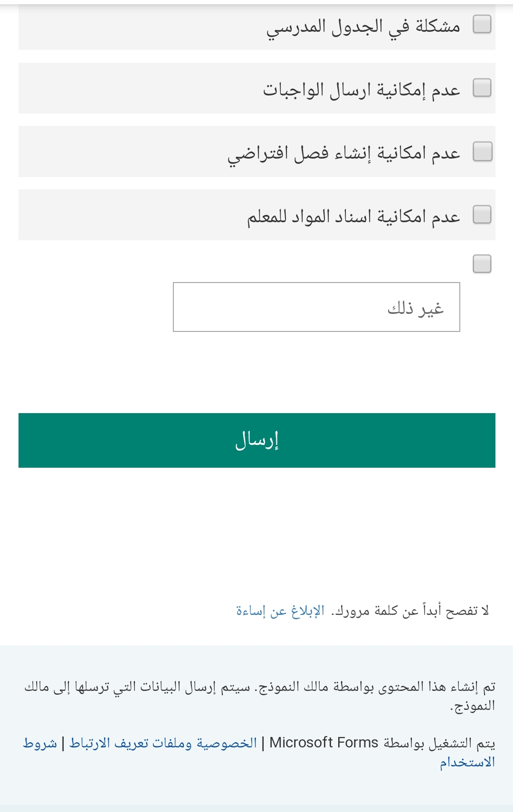Open the 'الإبلاغ عن إساءة' link

(280, 611)
